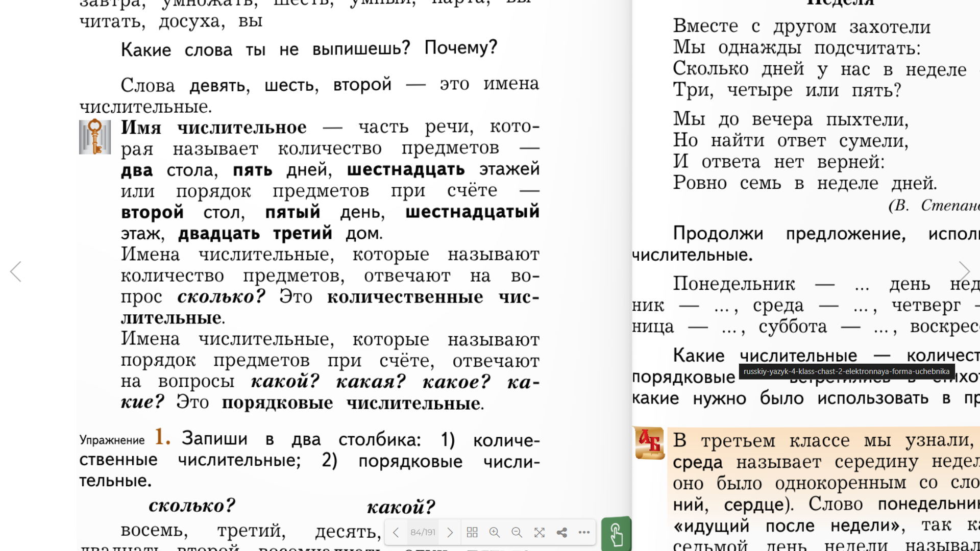The height and width of the screenshot is (551, 980).
Task: Flip to previous page with left-edge arrow
Action: [16, 271]
